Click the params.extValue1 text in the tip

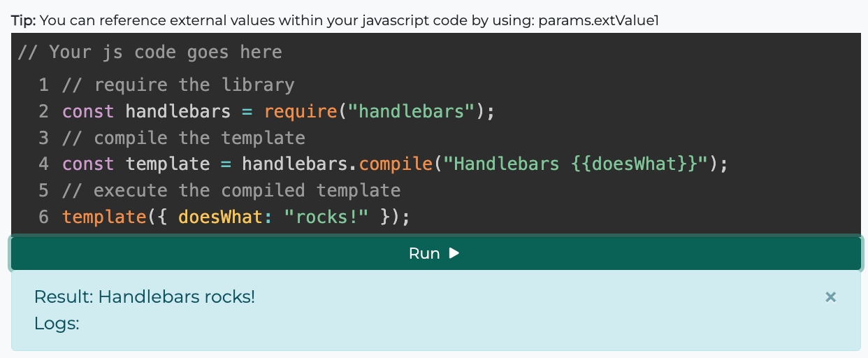point(598,20)
